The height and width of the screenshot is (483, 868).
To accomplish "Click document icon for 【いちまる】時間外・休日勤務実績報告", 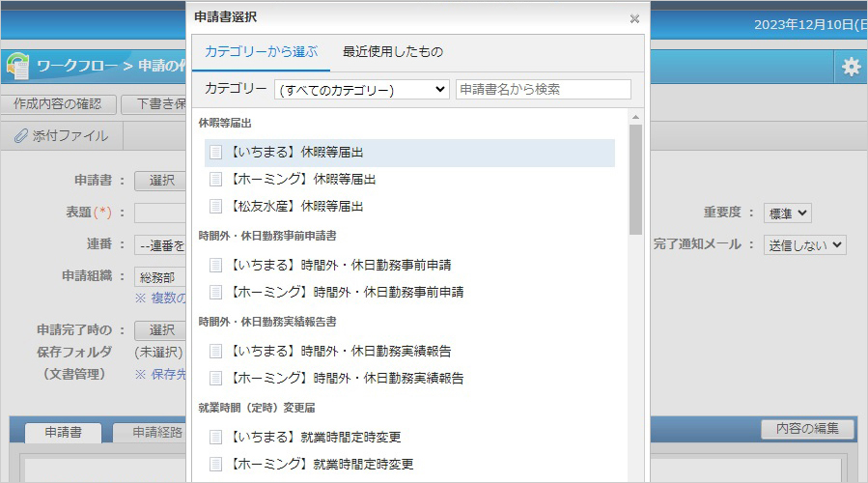I will (216, 352).
